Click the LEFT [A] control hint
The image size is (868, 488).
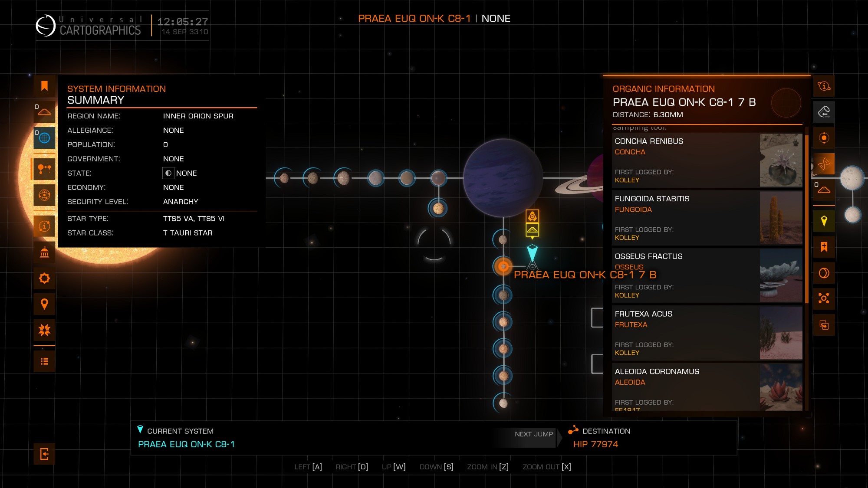tap(308, 467)
